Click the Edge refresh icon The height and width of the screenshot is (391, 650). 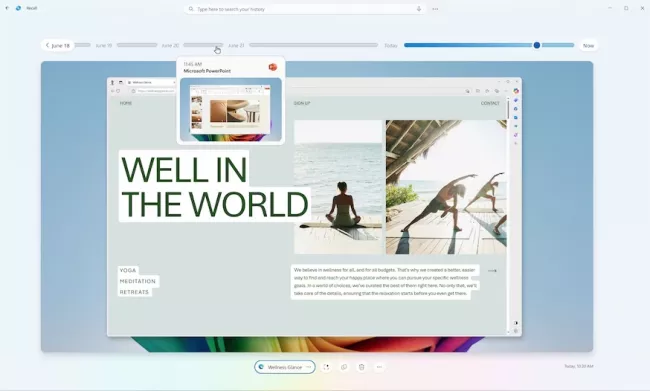point(118,91)
